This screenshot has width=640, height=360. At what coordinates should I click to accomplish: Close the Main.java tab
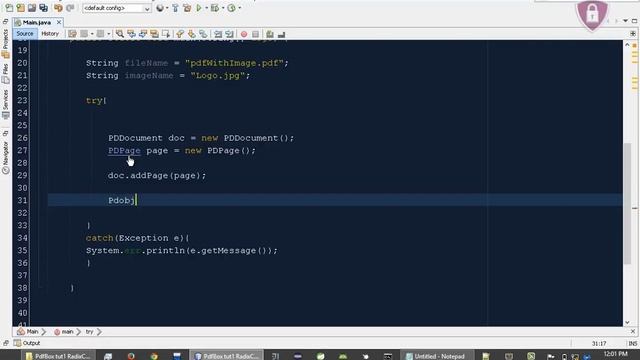pos(59,22)
